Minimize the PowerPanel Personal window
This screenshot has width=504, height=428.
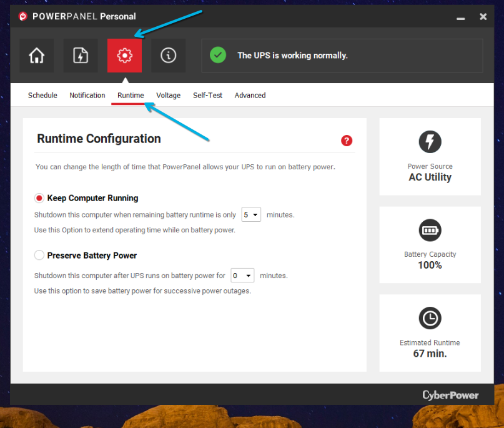[461, 18]
